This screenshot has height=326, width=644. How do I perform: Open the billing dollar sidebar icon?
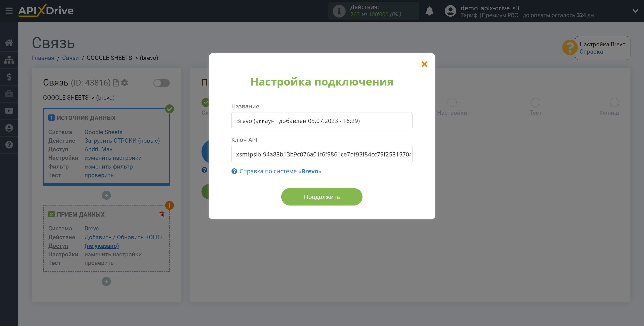[9, 77]
